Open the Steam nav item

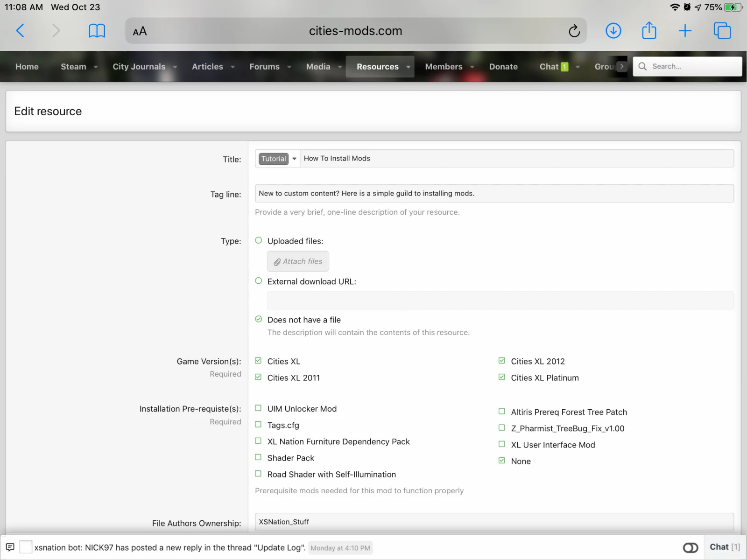pyautogui.click(x=73, y=67)
